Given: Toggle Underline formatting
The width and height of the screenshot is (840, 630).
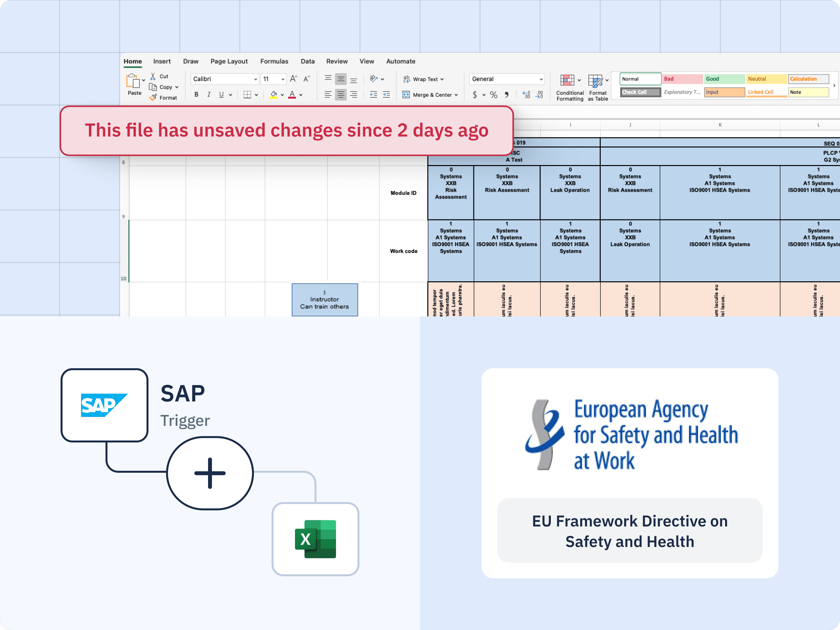Looking at the screenshot, I should pyautogui.click(x=221, y=94).
